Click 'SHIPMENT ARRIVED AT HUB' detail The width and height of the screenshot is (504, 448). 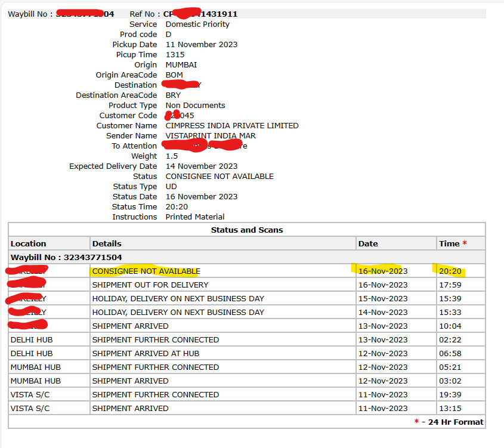coord(146,354)
